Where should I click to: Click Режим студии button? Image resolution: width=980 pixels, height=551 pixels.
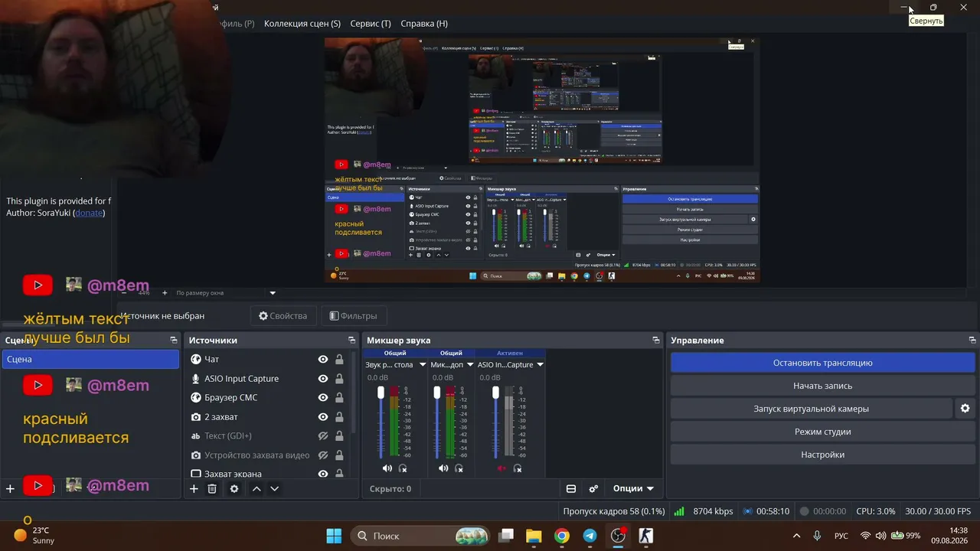click(x=823, y=432)
